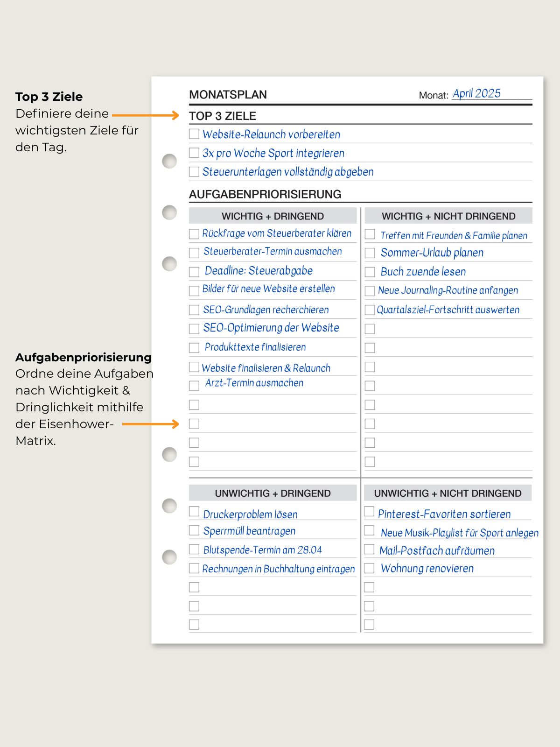Check off 'Rückfrage vom Steuerberater klären'

click(x=194, y=234)
